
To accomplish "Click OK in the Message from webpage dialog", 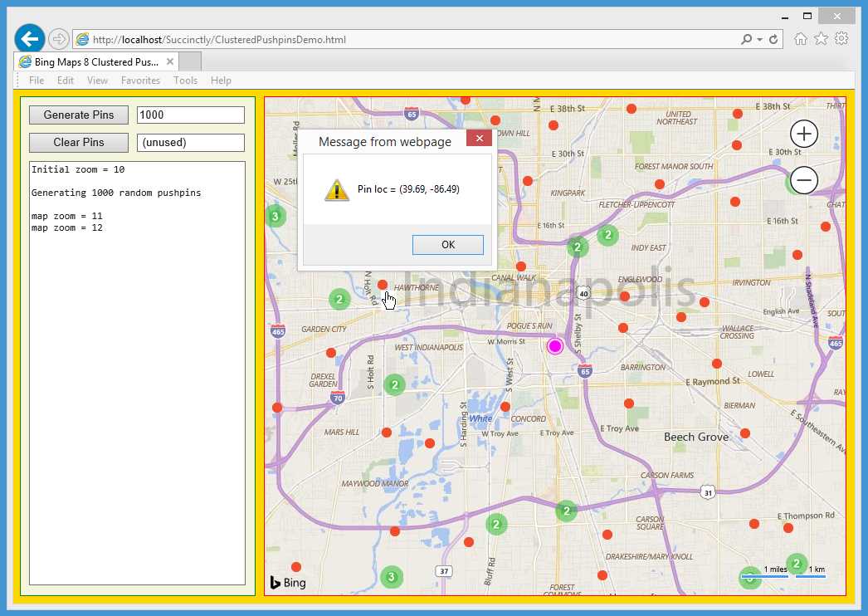I will click(x=448, y=245).
